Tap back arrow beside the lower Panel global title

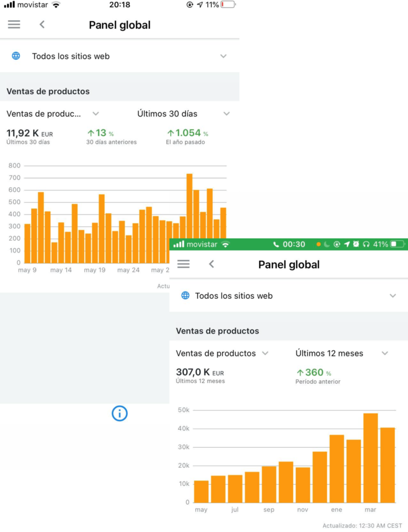click(x=211, y=264)
